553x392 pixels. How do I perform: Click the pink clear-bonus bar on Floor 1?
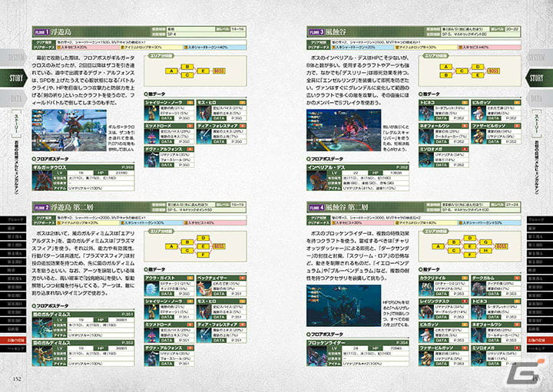pos(88,48)
